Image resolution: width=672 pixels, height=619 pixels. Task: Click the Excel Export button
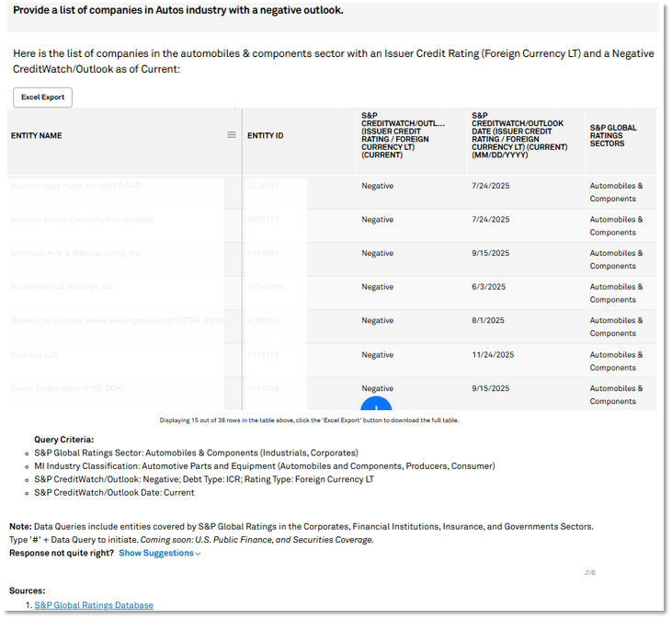[42, 97]
